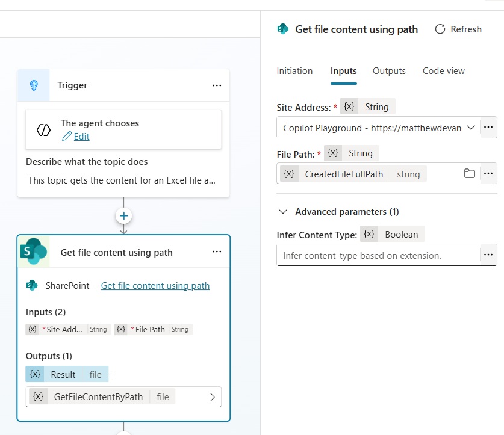Click the large SharePoint logo on action node

click(x=34, y=251)
